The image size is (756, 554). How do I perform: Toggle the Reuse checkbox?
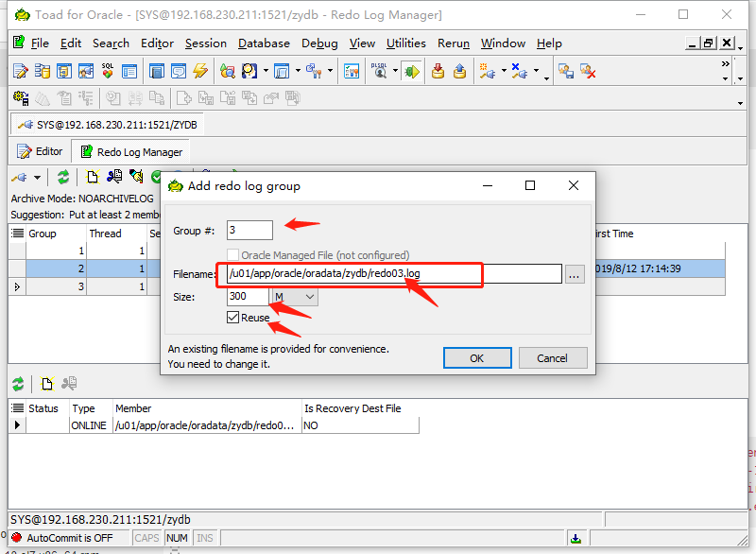tap(232, 318)
